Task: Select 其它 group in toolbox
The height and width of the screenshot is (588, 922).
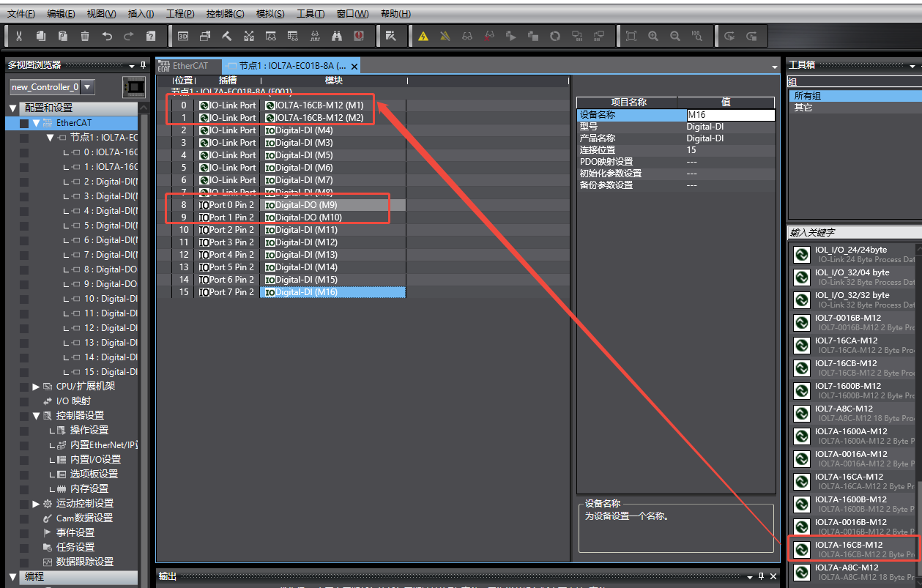Action: click(x=803, y=108)
